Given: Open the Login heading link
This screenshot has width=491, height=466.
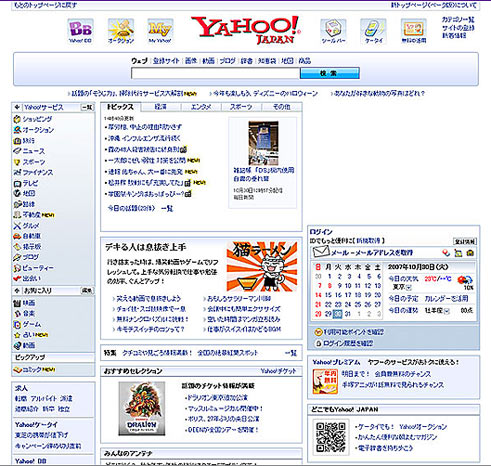Looking at the screenshot, I should (x=321, y=232).
